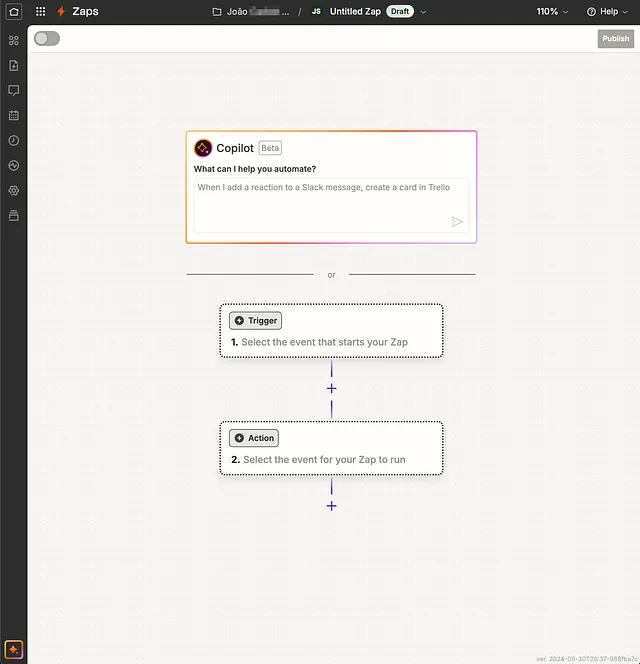Viewport: 640px width, 664px height.
Task: Open the sidebar notes comment icon
Action: click(14, 90)
